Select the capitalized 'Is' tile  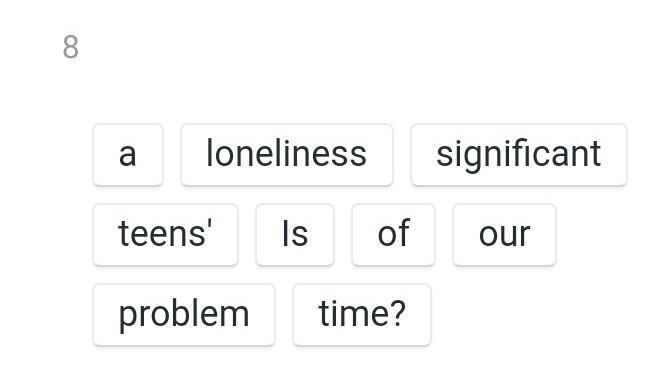click(x=295, y=235)
